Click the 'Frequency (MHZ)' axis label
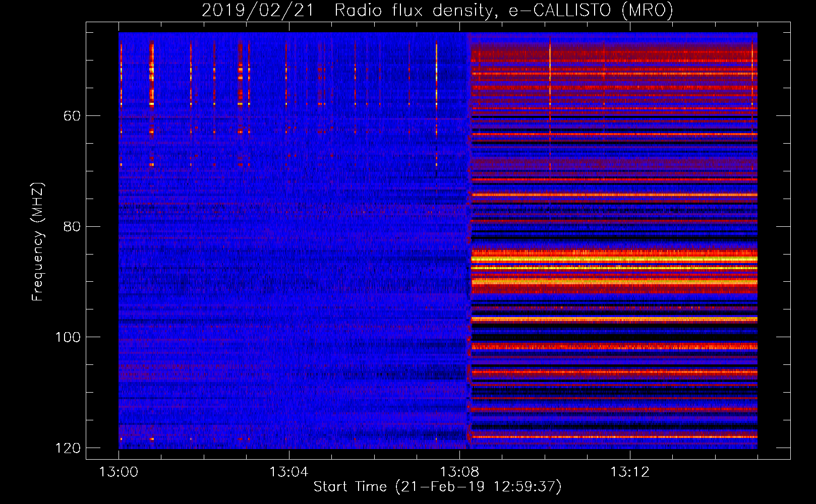Screen dimensions: 816x504 [x=38, y=242]
